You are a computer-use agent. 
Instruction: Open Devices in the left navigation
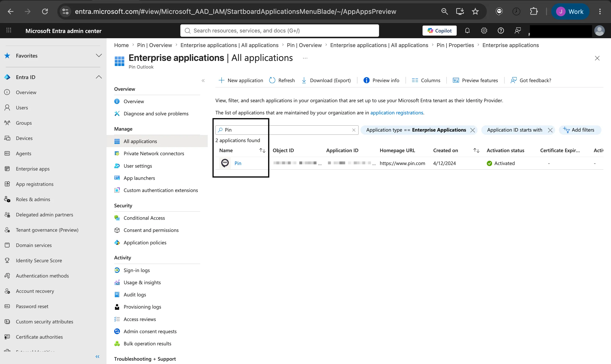click(24, 138)
